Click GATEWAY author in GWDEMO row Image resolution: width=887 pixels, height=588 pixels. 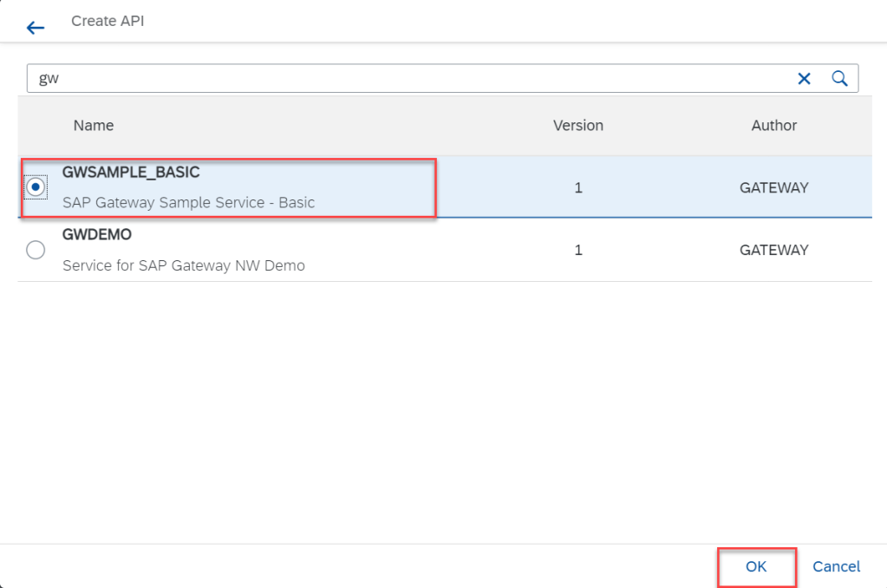point(773,250)
